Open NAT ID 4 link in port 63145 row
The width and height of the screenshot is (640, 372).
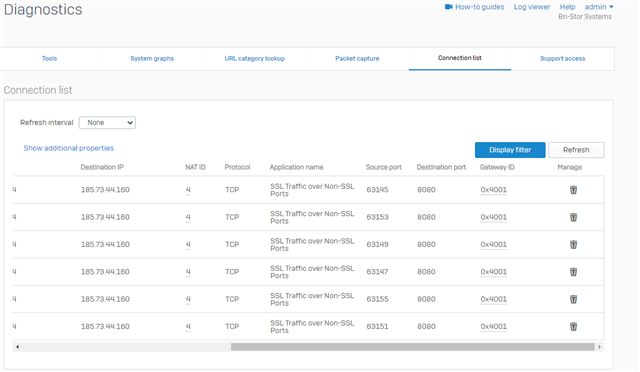tap(188, 190)
